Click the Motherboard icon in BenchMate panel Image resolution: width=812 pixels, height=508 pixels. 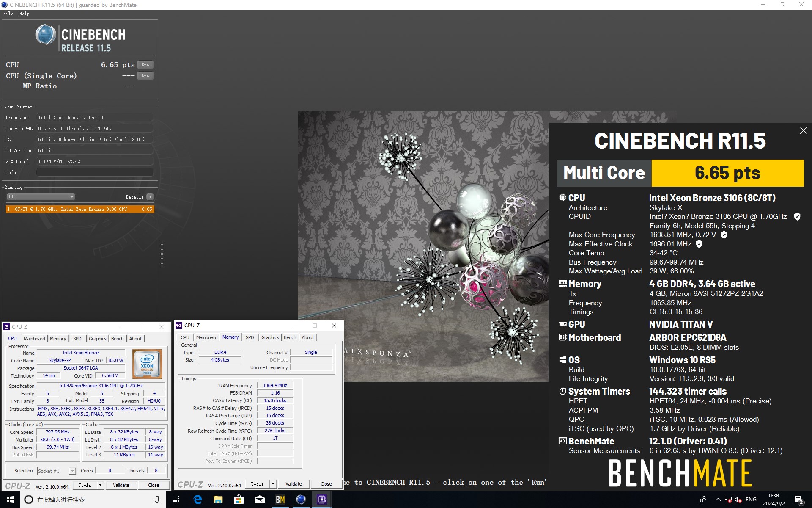click(x=562, y=337)
